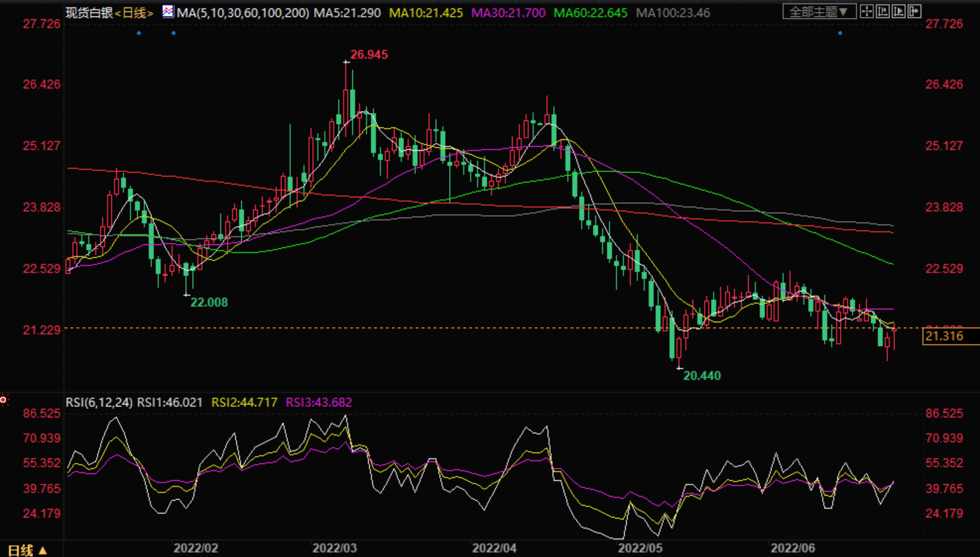Click the right RSI axis value 55.352

pyautogui.click(x=944, y=463)
